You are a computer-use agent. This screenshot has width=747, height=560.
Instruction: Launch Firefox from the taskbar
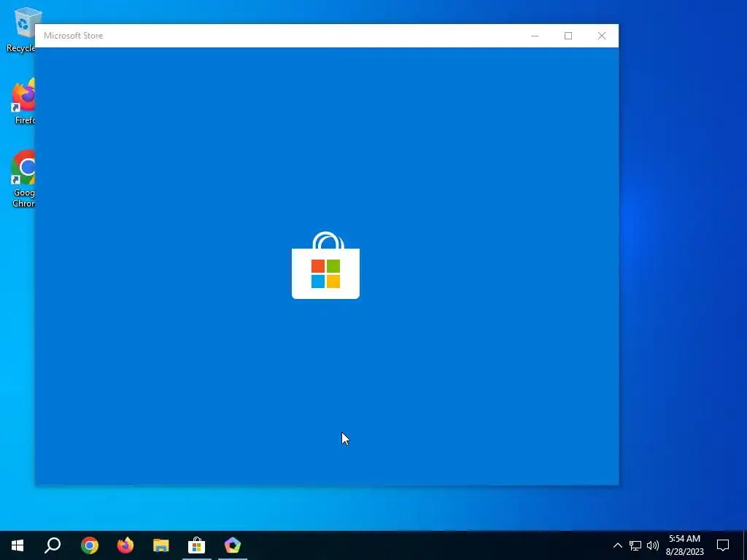coord(125,545)
